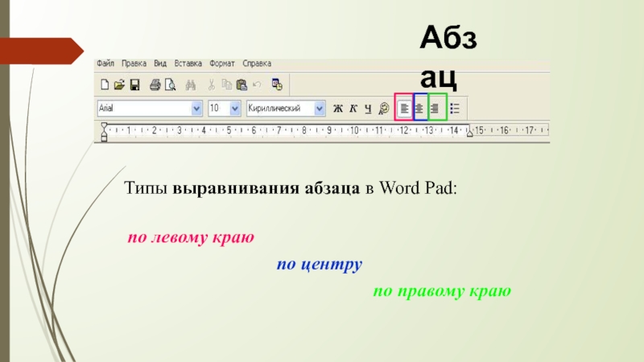Click the New document icon

click(x=105, y=84)
